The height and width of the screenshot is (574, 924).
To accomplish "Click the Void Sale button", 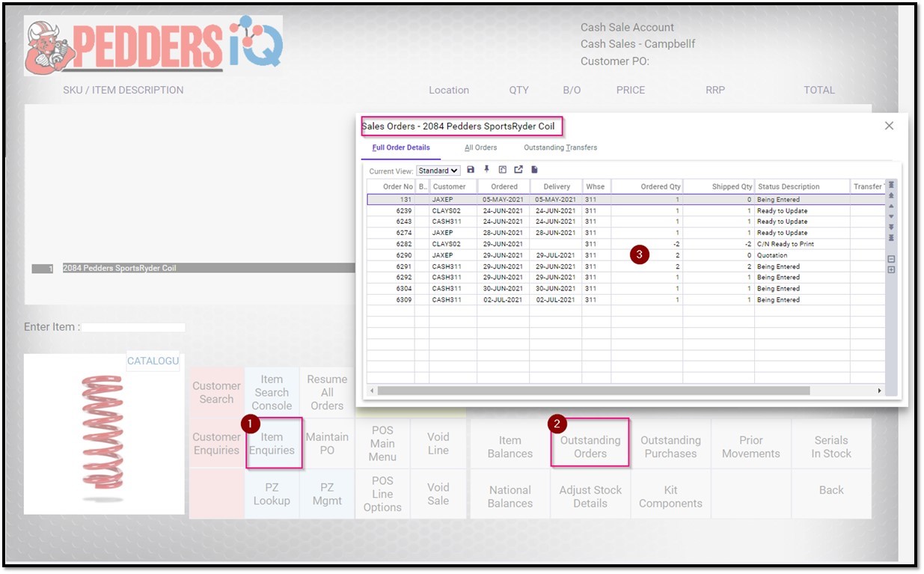I will [x=438, y=494].
